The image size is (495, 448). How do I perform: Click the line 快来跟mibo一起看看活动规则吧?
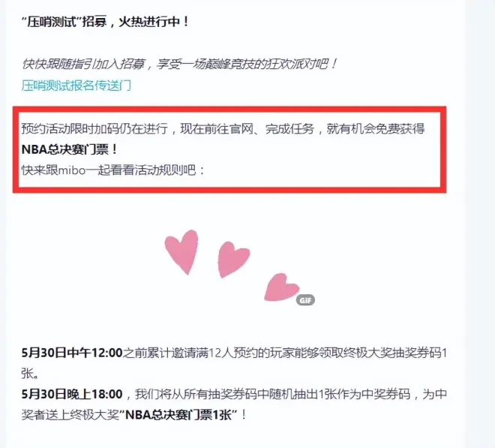click(x=113, y=170)
